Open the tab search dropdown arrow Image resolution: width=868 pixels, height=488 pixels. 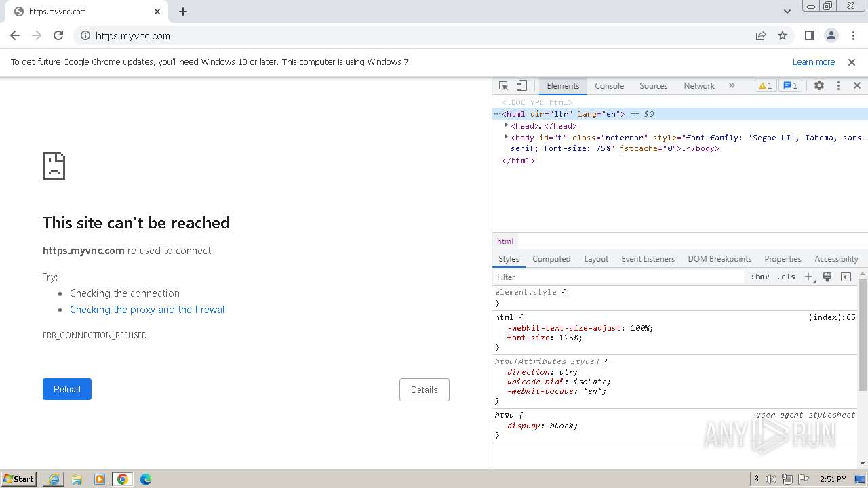point(787,12)
